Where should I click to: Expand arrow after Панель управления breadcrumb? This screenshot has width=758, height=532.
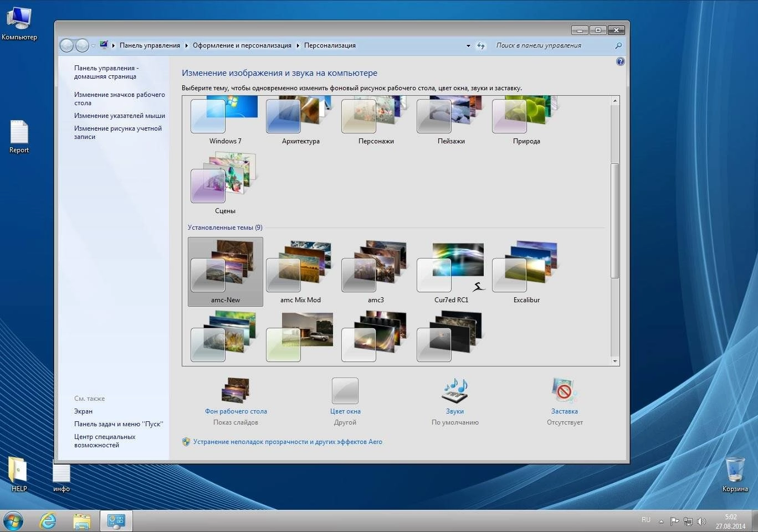(x=187, y=45)
